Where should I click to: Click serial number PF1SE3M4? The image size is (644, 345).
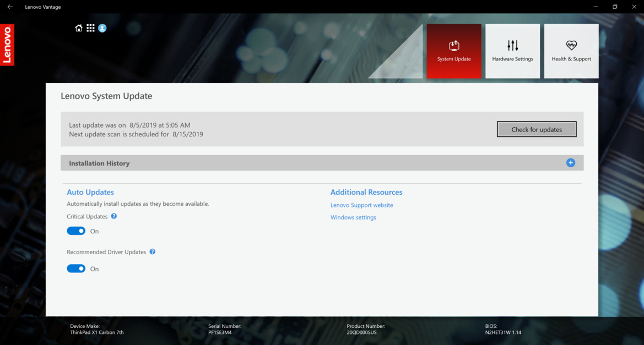pos(220,333)
